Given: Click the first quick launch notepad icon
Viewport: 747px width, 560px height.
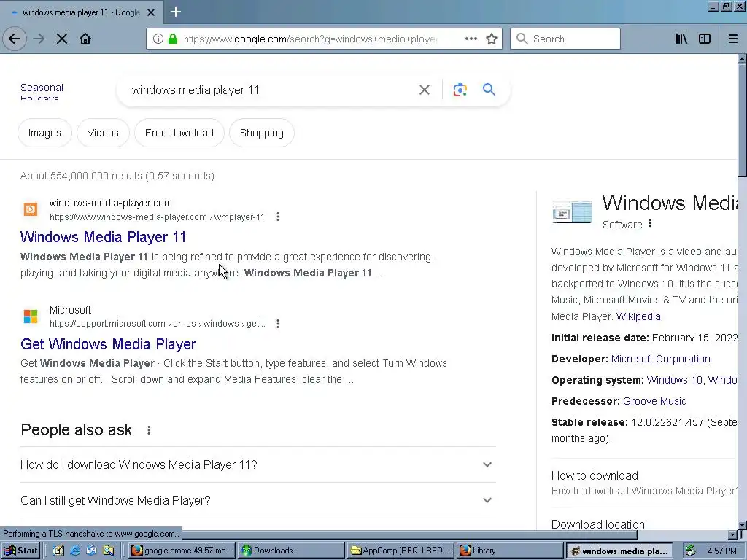Looking at the screenshot, I should click(x=58, y=551).
